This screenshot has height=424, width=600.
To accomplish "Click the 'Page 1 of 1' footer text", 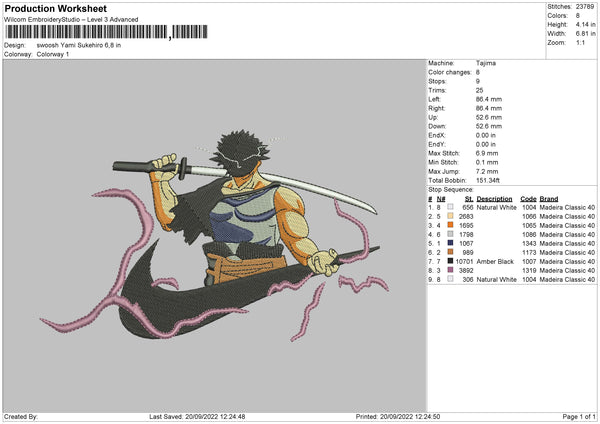I will 579,417.
